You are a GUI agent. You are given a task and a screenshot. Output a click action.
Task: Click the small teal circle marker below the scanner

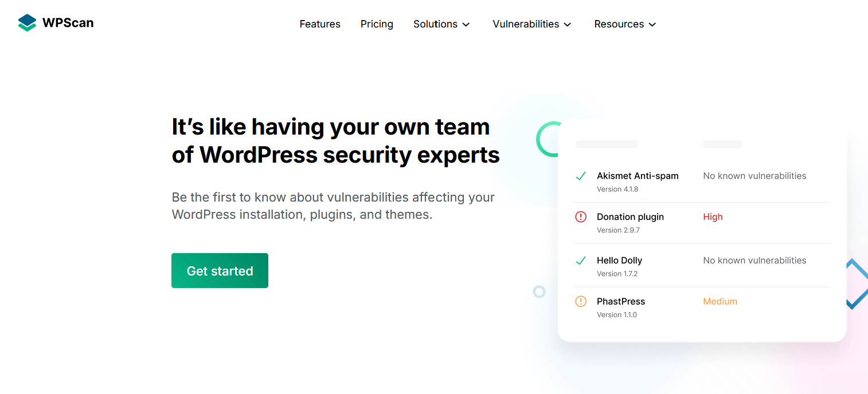[x=539, y=292]
